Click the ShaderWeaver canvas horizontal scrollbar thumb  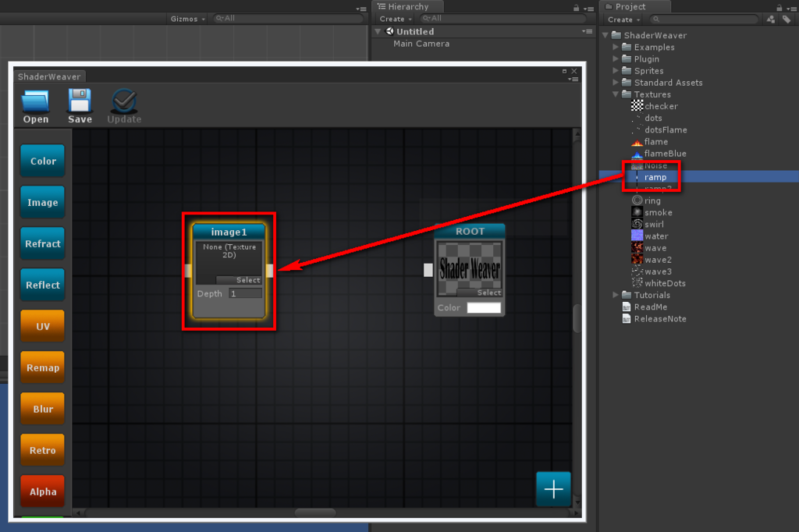(x=315, y=512)
